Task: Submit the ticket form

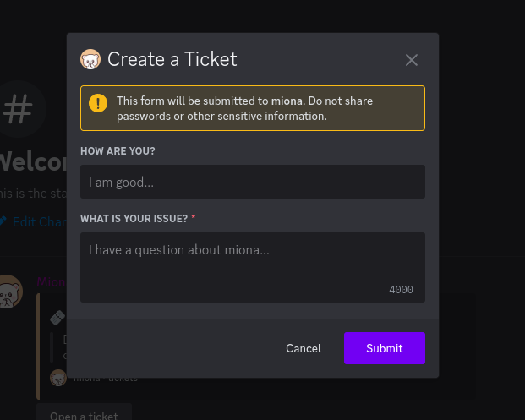Action: [385, 348]
